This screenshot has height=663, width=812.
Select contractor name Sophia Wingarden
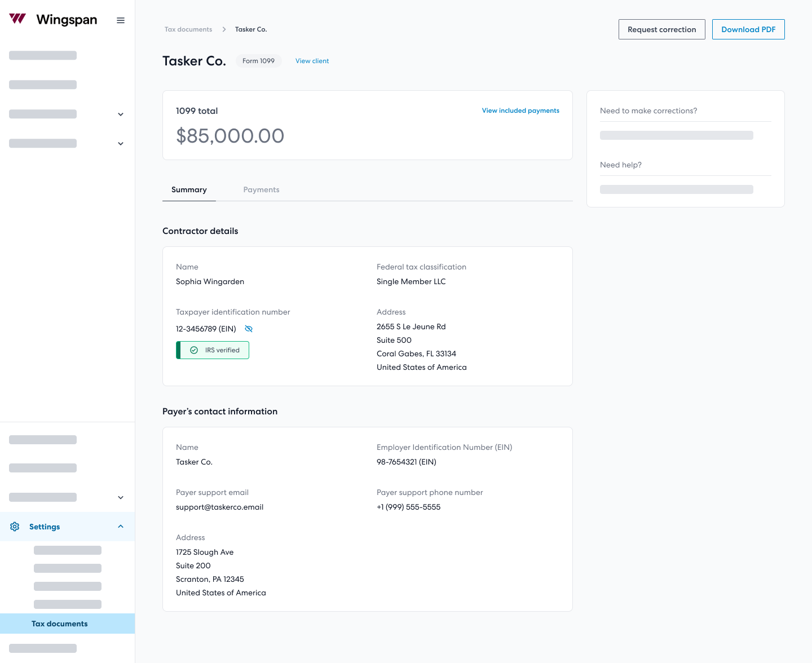pos(210,281)
